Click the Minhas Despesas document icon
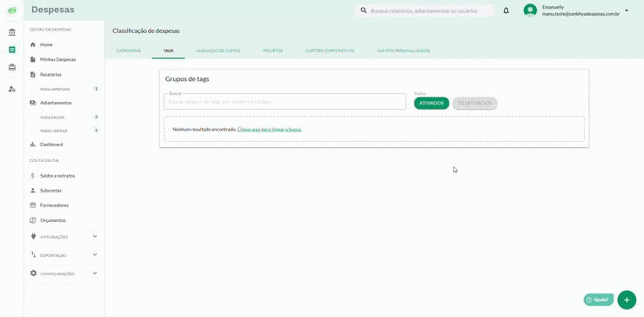Image resolution: width=644 pixels, height=317 pixels. coord(33,59)
